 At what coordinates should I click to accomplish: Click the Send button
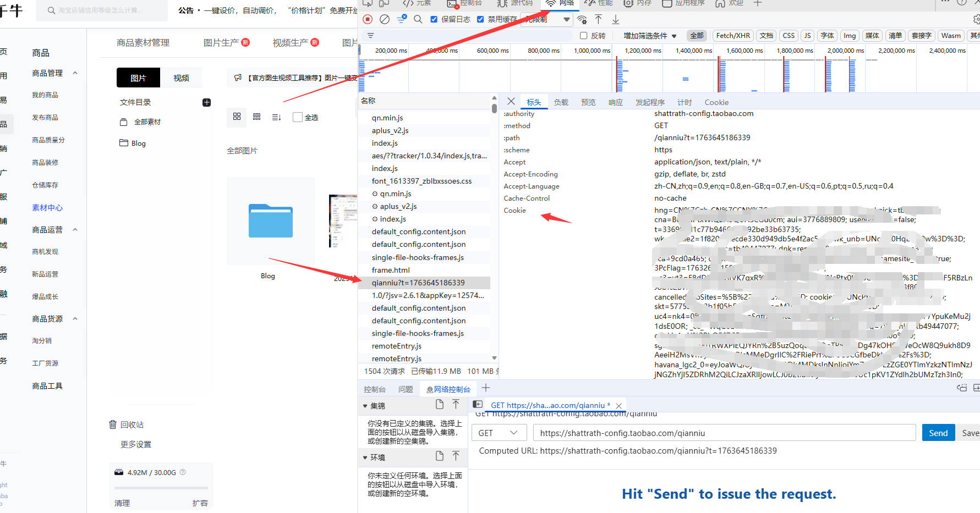(x=938, y=433)
